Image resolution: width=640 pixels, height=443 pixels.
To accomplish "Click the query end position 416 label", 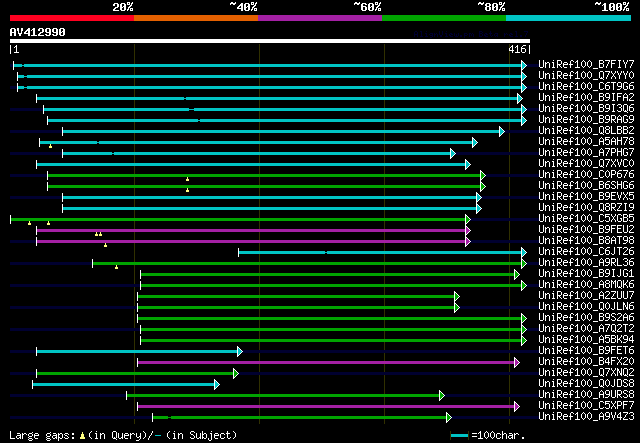I will point(517,49).
